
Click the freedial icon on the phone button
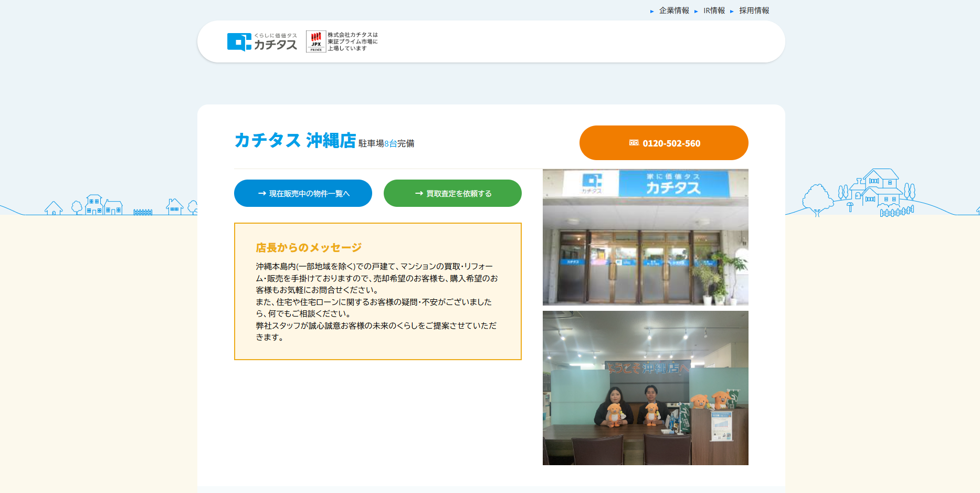[x=634, y=143]
